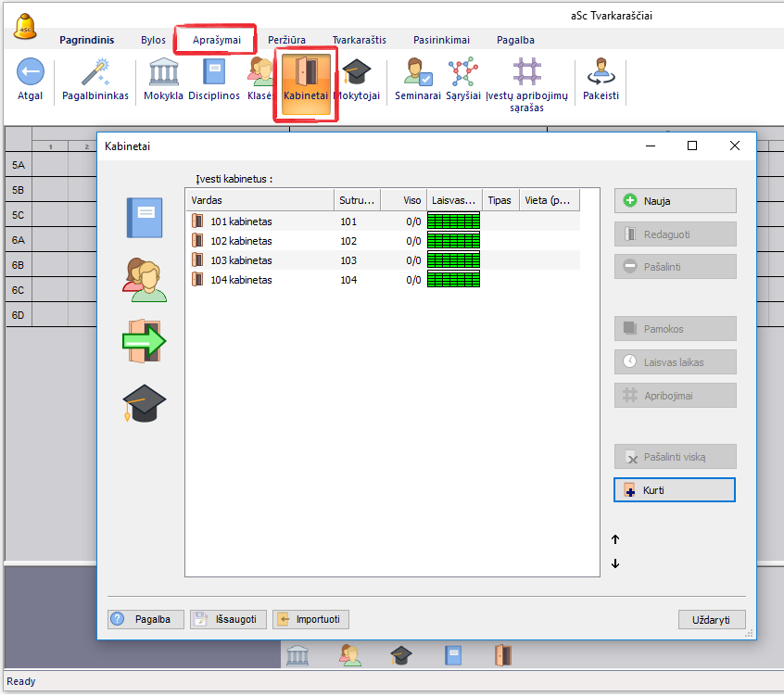Screen dimensions: 784x696
Task: Select the 104 kabinetas row
Action: [x=384, y=280]
